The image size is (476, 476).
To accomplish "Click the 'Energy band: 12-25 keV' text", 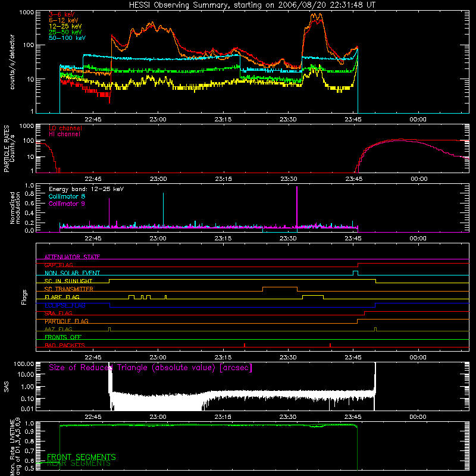I will 86,189.
